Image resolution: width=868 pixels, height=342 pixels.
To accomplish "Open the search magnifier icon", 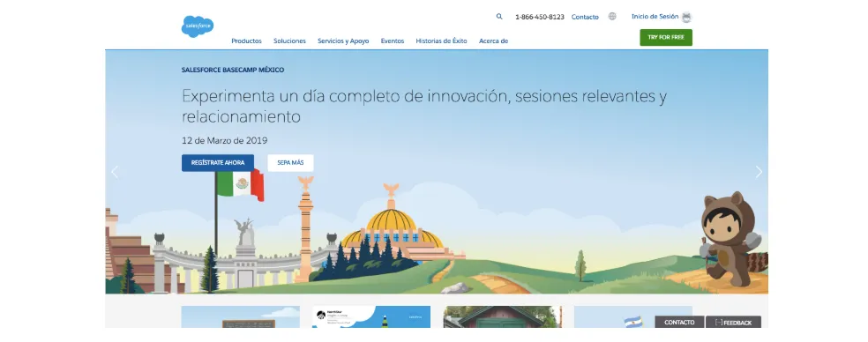I will (499, 17).
